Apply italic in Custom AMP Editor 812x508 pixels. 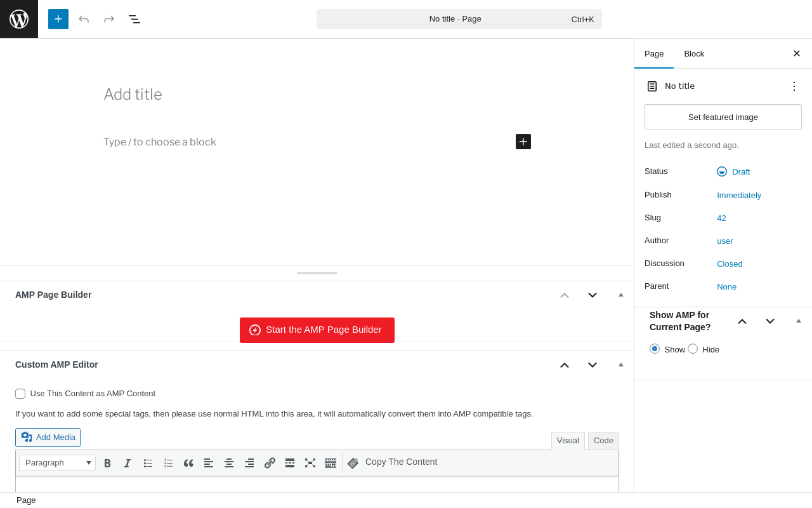(128, 463)
